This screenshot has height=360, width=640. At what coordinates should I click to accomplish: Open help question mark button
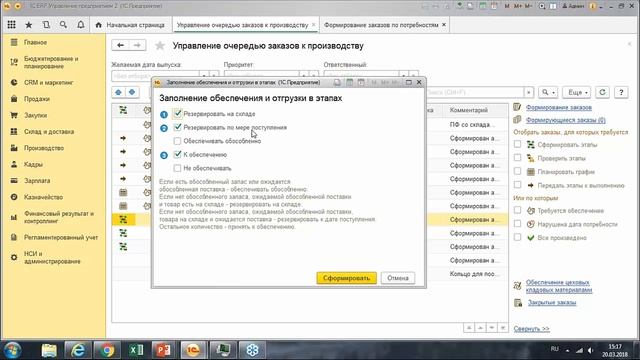621,92
